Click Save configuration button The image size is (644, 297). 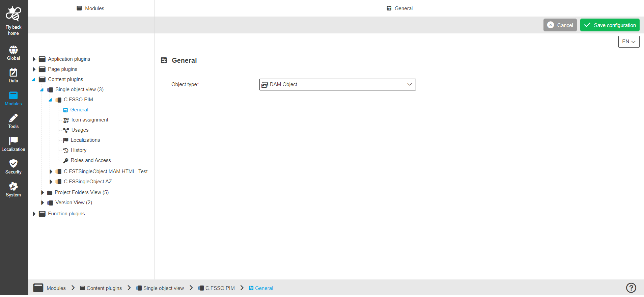point(610,25)
